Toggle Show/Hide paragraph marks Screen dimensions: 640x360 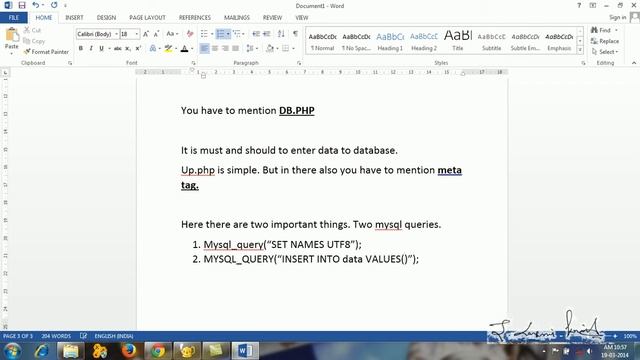295,34
